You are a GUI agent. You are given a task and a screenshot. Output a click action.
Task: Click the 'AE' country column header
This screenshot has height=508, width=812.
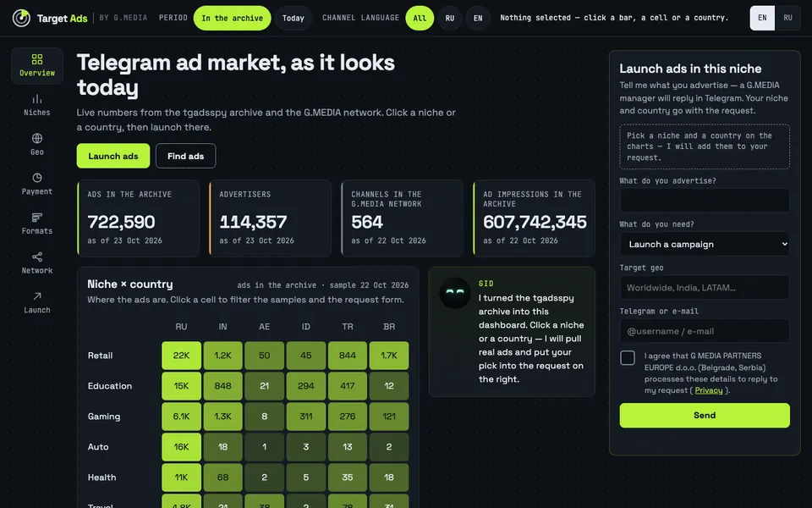click(x=265, y=327)
